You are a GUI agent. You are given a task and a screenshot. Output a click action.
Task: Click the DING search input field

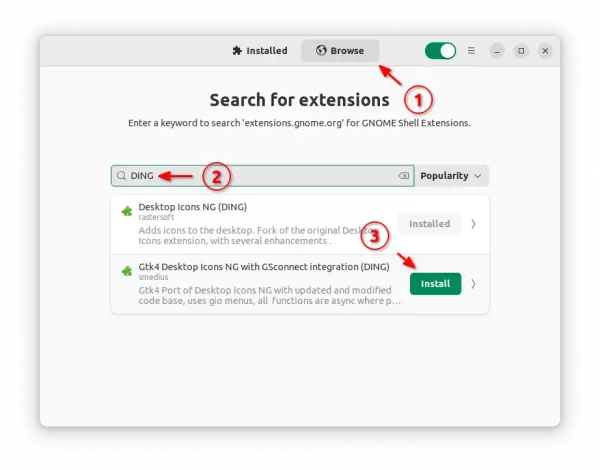pos(262,176)
